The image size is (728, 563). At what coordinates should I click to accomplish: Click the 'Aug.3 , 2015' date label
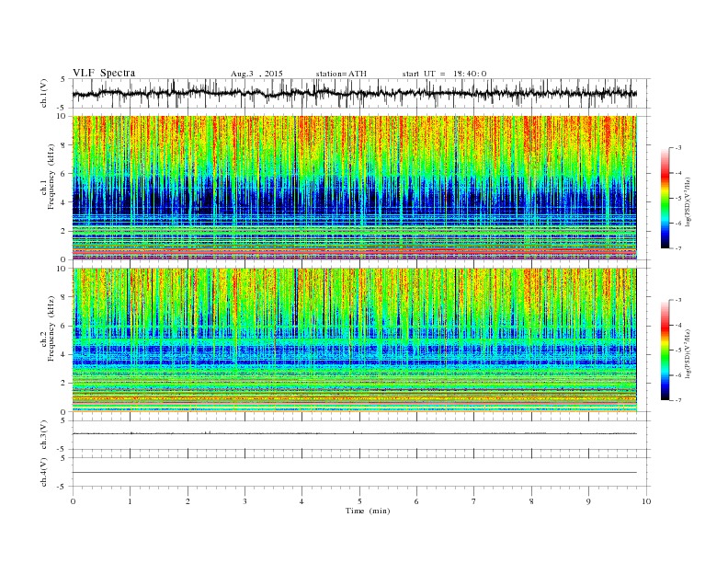click(x=256, y=74)
